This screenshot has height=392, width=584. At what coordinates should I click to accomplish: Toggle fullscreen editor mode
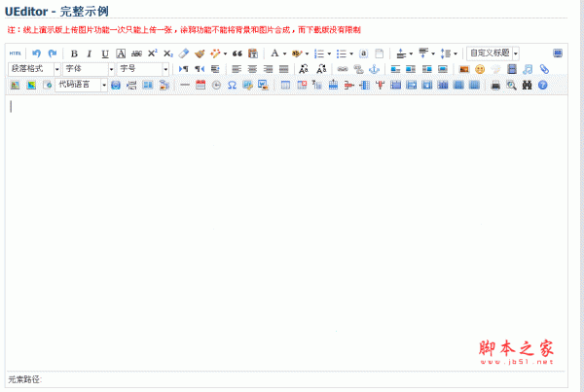pyautogui.click(x=558, y=53)
